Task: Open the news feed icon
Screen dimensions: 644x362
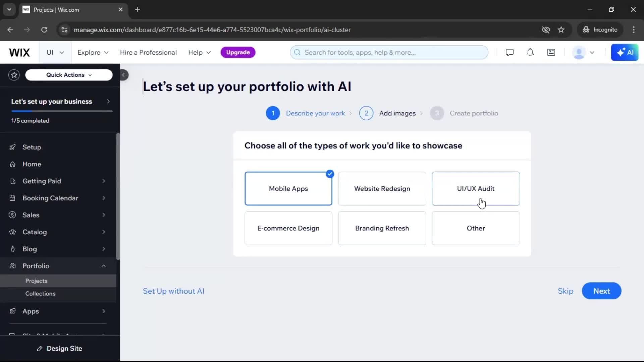Action: click(x=551, y=52)
